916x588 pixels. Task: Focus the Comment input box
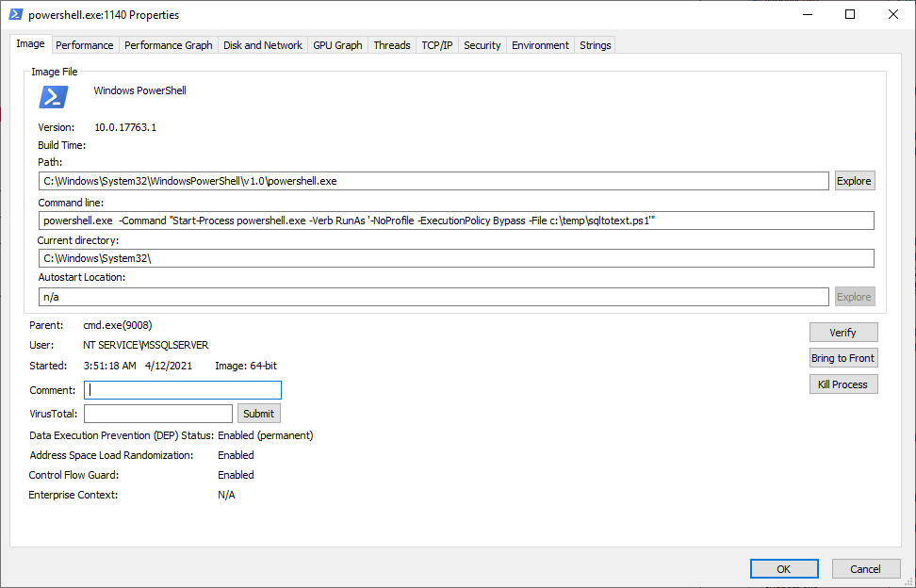click(x=183, y=390)
